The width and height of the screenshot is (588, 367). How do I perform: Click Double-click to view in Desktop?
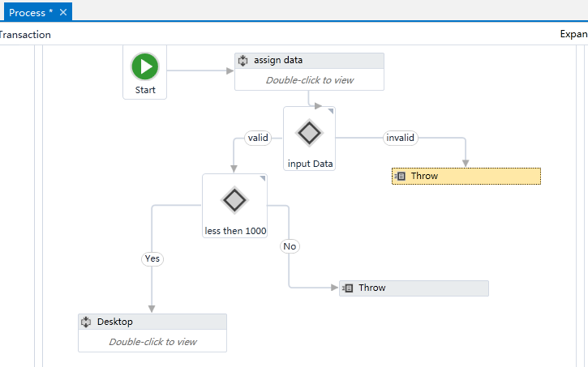tap(152, 342)
